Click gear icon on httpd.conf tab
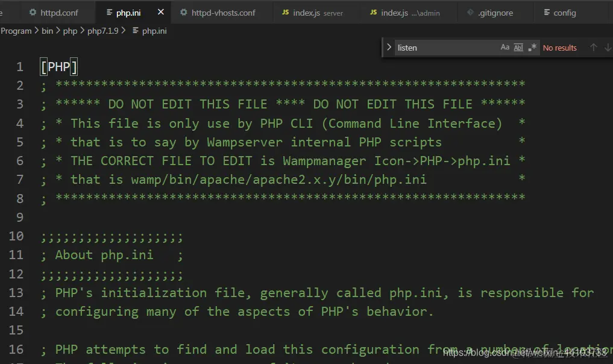Viewport: 613px width, 364px height. 33,12
